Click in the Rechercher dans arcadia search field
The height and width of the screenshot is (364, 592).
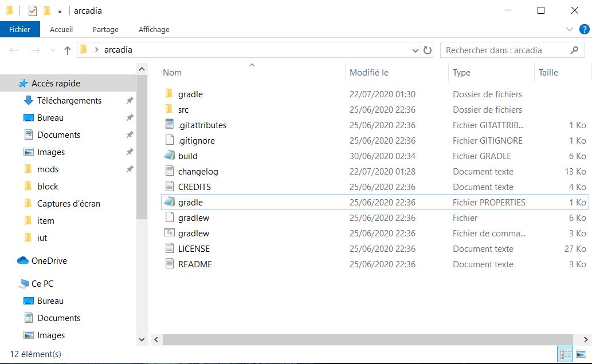(x=504, y=50)
